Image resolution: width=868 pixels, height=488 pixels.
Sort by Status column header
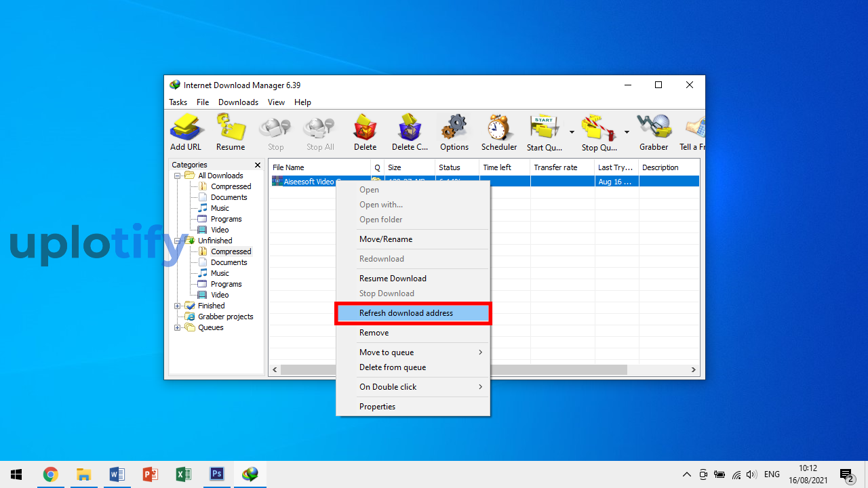457,167
